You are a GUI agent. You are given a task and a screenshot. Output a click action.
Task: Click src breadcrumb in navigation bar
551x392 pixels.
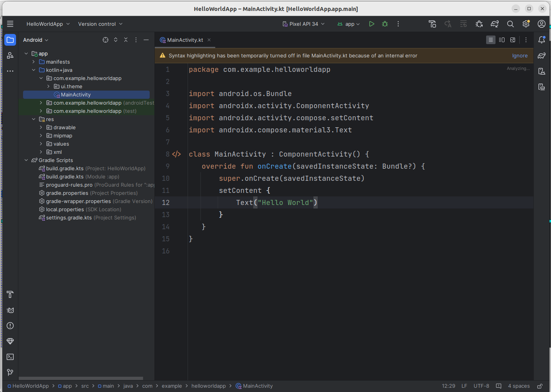pyautogui.click(x=85, y=386)
